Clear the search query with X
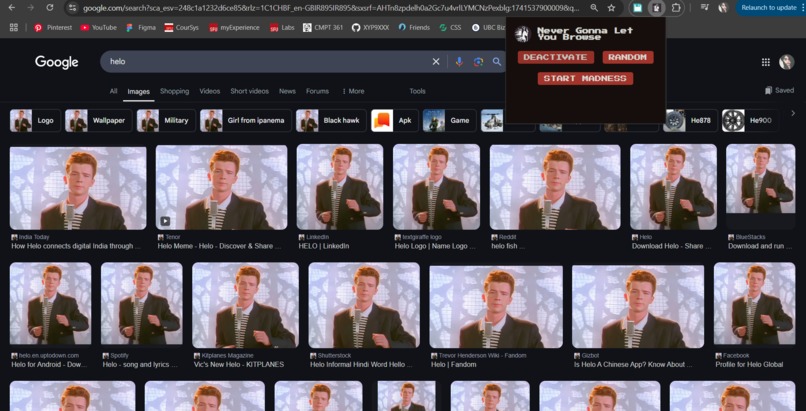This screenshot has width=806, height=411. (436, 62)
